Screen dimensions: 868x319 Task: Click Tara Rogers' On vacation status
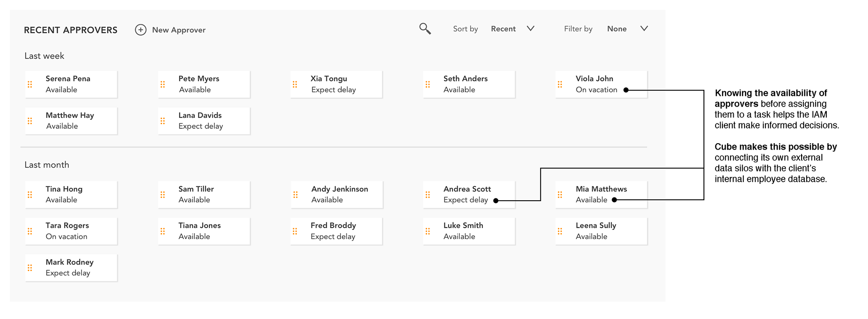(x=66, y=237)
